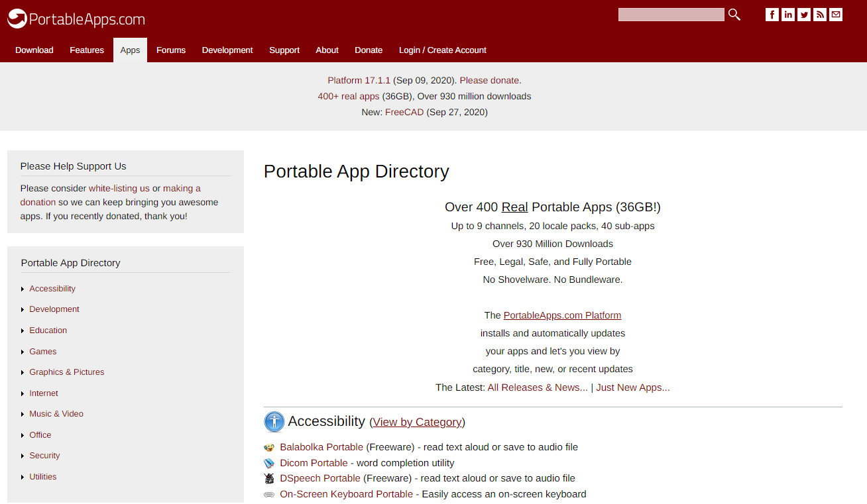Click the Balabolka Portable app icon
The height and width of the screenshot is (504, 867).
269,448
